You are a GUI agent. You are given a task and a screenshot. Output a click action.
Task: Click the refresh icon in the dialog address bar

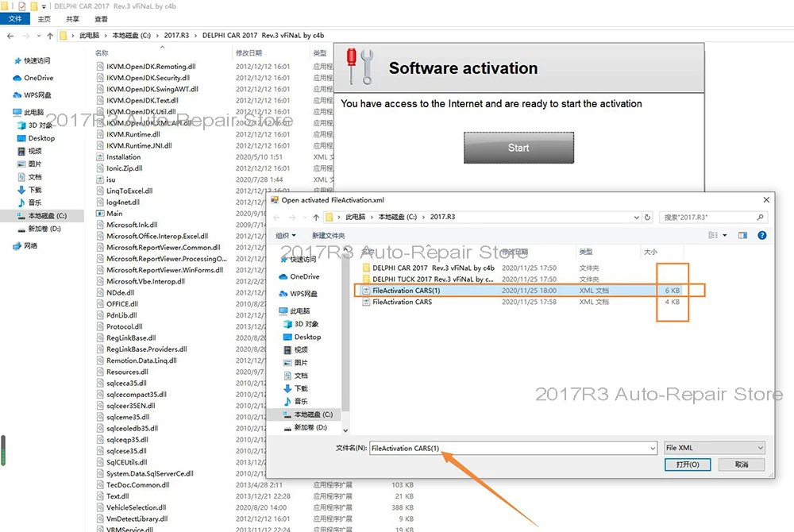pos(647,217)
